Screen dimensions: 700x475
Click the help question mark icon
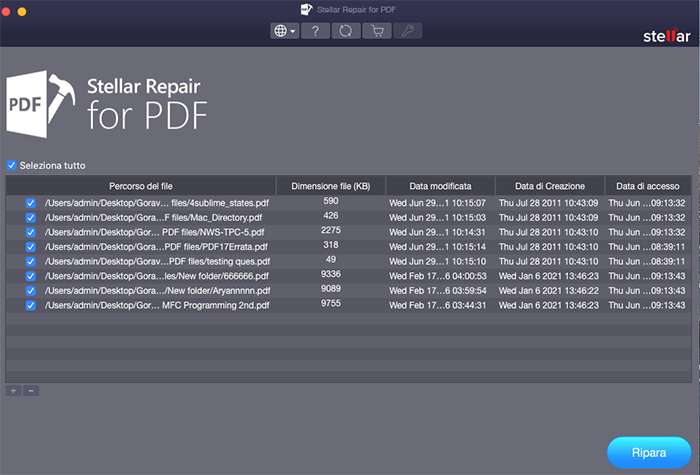point(316,31)
